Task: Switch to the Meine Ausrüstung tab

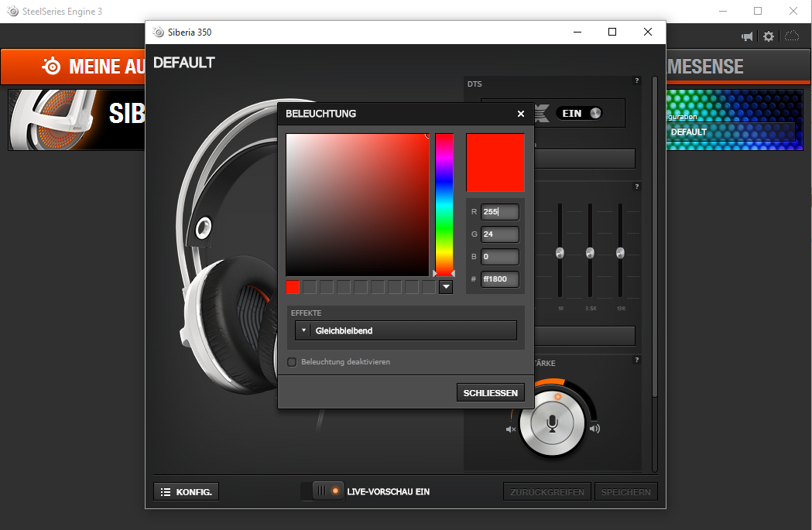Action: (74, 67)
